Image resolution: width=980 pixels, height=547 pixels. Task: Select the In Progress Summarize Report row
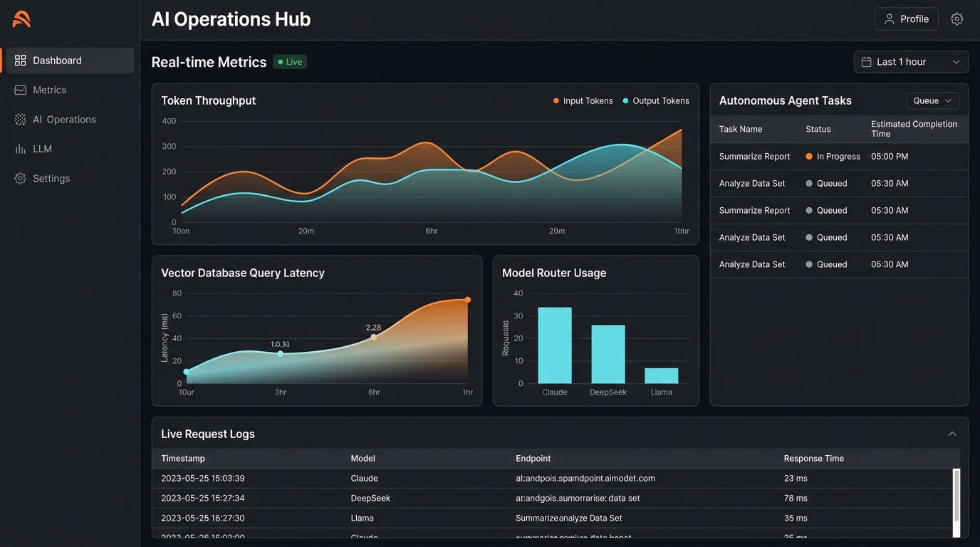click(x=839, y=157)
